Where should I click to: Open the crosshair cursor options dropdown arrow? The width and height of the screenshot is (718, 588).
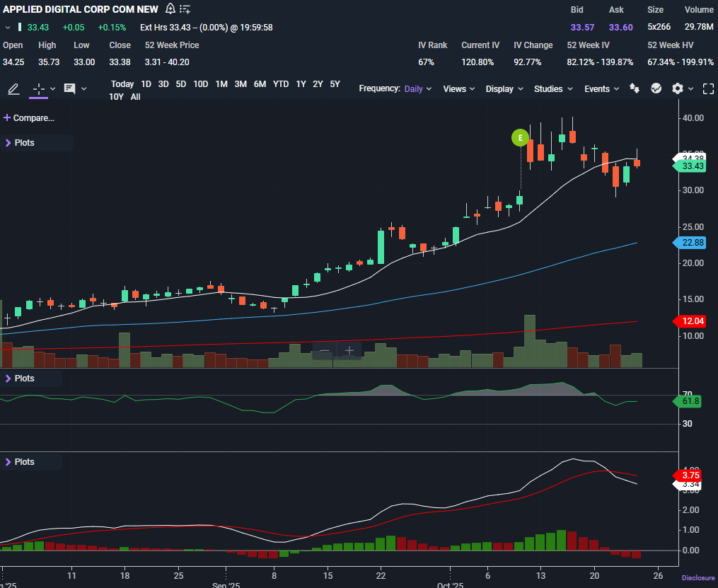tap(52, 89)
